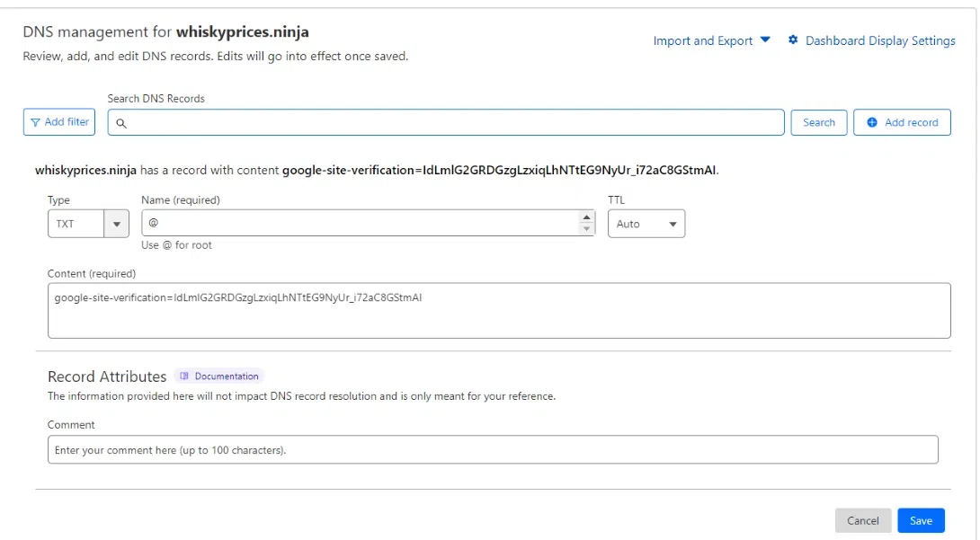Open the TTL dropdown set to Auto
This screenshot has height=540, width=980.
coord(646,224)
